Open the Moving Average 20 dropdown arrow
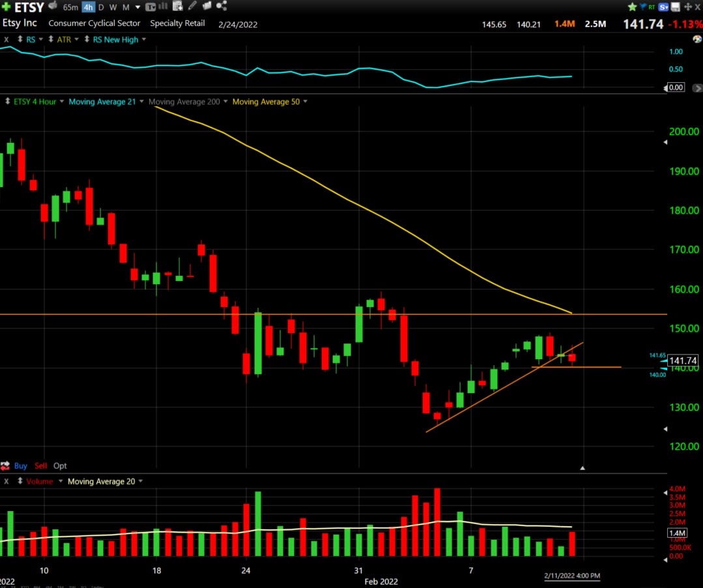 click(x=141, y=481)
